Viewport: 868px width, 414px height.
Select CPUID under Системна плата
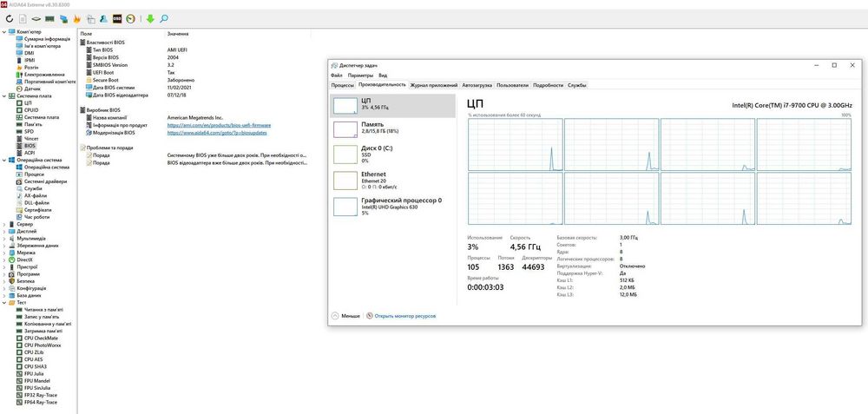31,110
